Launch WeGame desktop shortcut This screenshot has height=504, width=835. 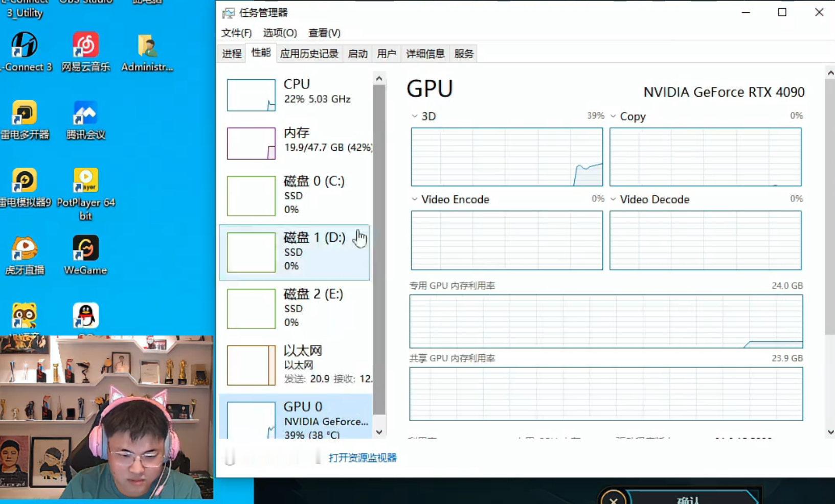click(x=85, y=256)
